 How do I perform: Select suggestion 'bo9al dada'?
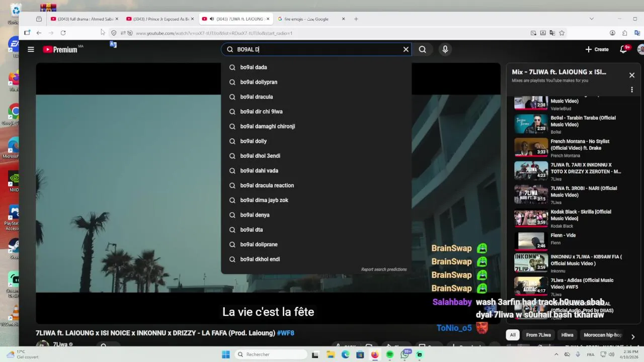click(316, 67)
